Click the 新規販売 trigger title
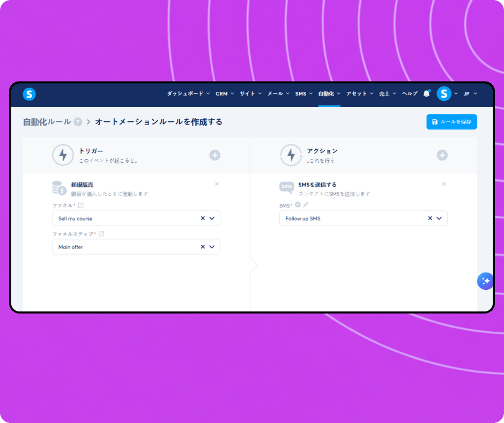The image size is (504, 423). pos(82,185)
